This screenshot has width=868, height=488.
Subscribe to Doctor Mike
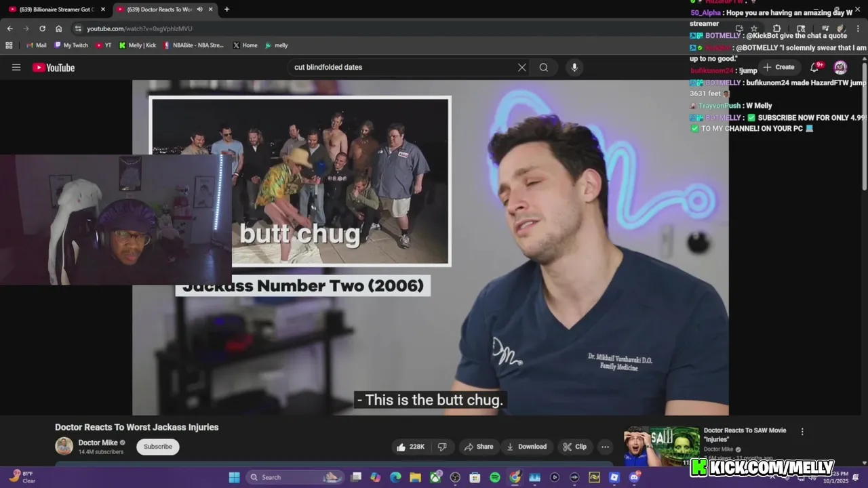(x=157, y=447)
